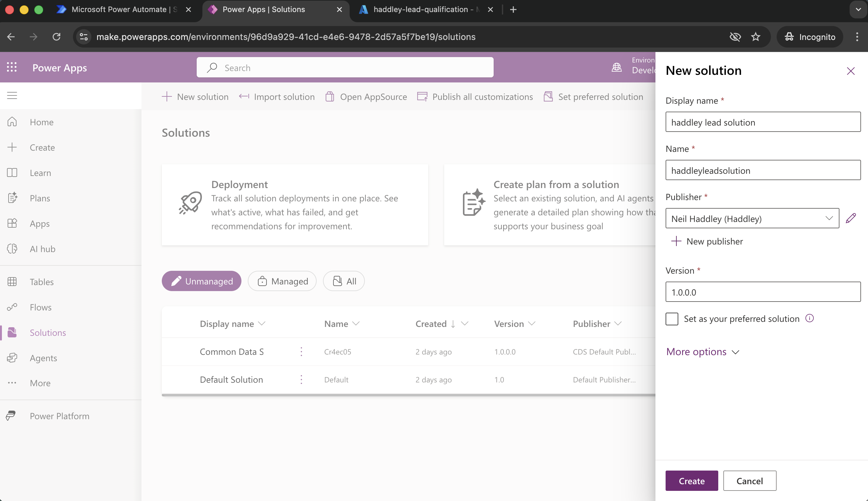Open the AI hub brain icon
The width and height of the screenshot is (868, 501).
click(x=12, y=249)
